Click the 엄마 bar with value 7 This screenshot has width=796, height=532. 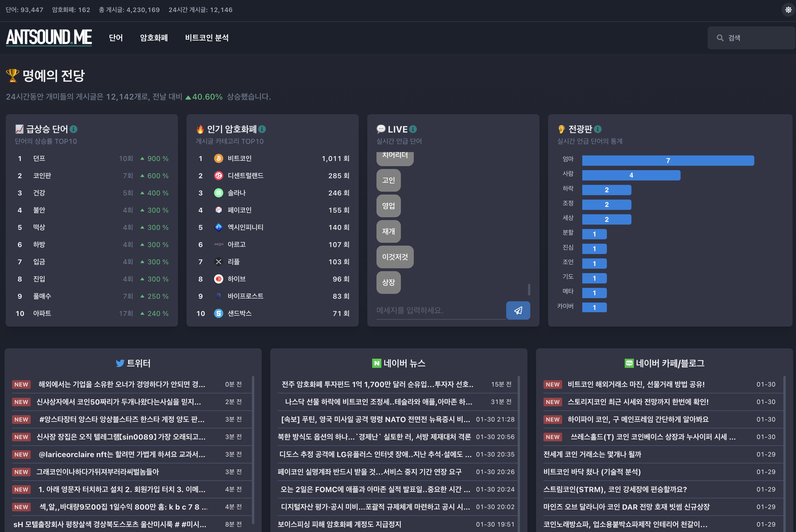[x=668, y=160]
